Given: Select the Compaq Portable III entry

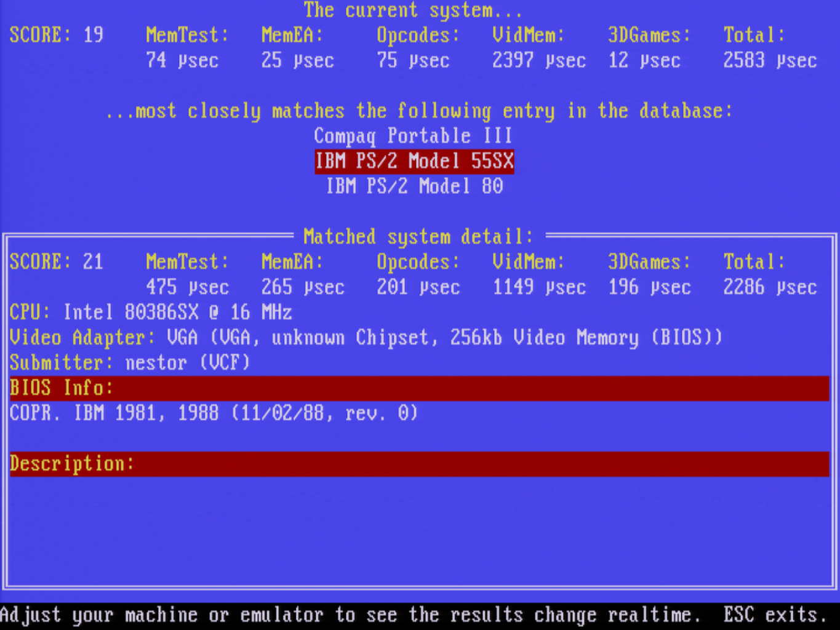Looking at the screenshot, I should pos(413,136).
